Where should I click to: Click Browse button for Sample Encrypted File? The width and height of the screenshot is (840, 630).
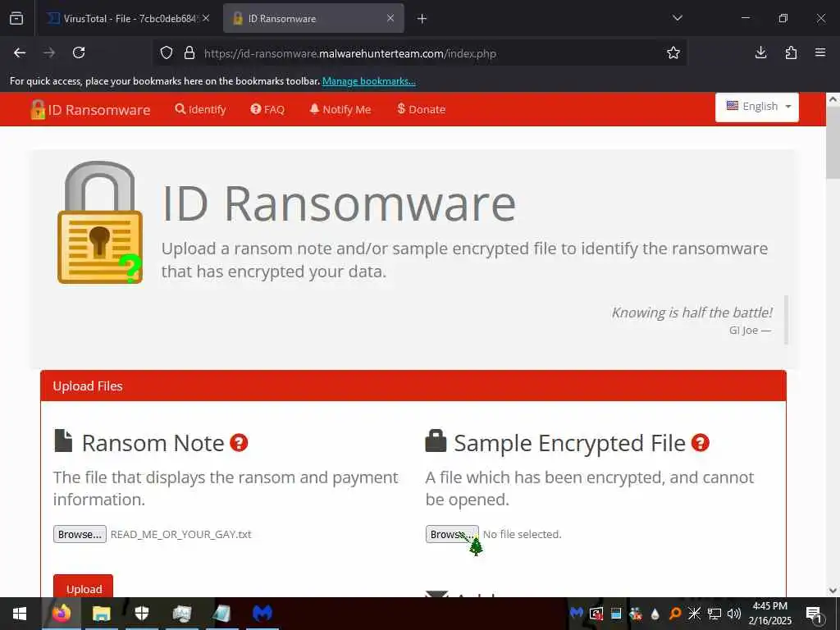point(452,534)
